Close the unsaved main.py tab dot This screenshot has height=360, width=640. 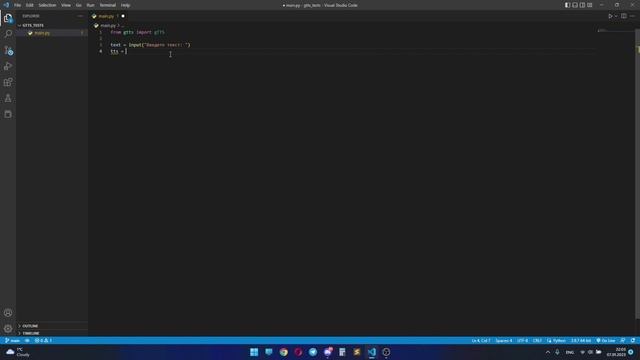(123, 16)
